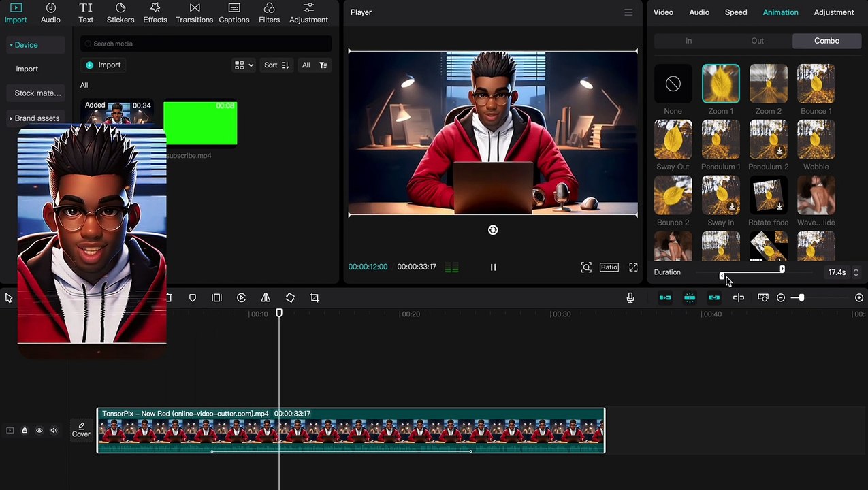
Task: Toggle clip linkage
Action: (714, 298)
